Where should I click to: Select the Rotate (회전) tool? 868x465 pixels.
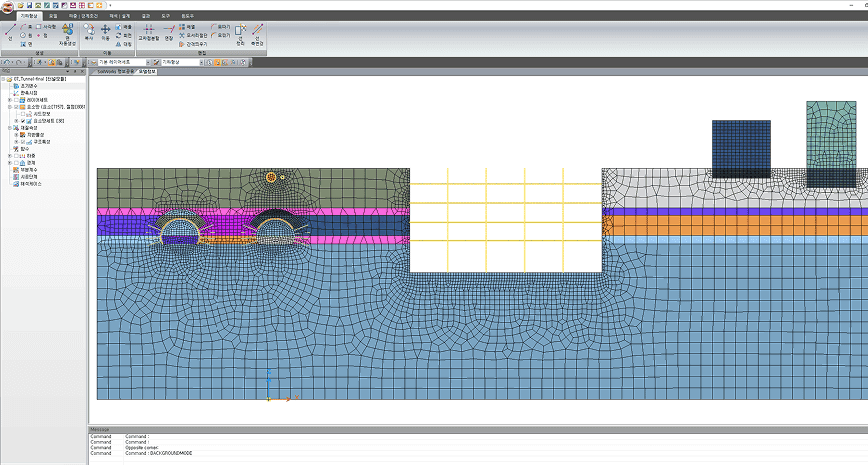pos(124,36)
